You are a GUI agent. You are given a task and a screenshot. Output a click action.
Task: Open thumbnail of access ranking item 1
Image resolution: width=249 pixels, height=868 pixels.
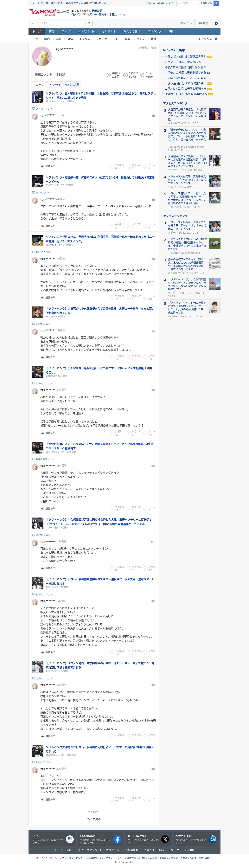tap(215, 114)
